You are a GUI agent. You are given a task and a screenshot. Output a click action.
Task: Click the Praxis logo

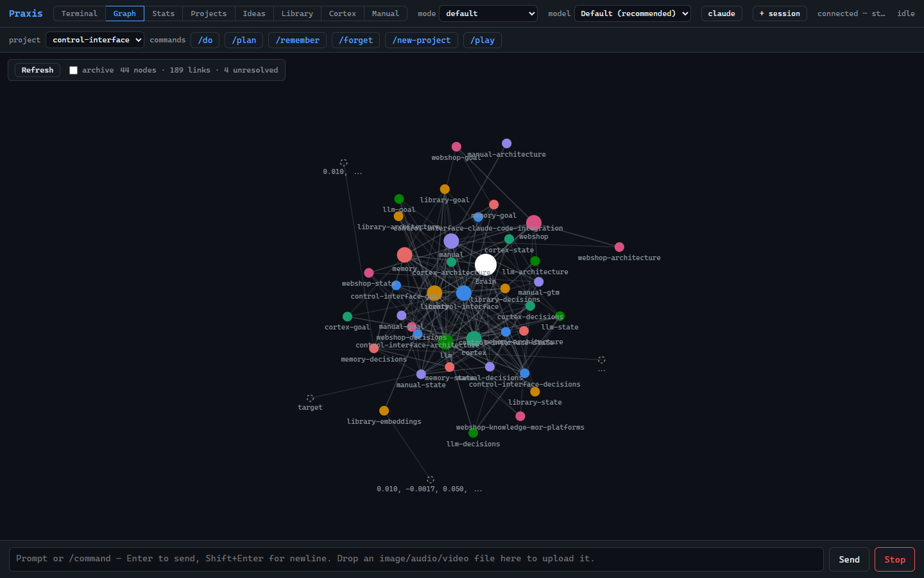[26, 13]
